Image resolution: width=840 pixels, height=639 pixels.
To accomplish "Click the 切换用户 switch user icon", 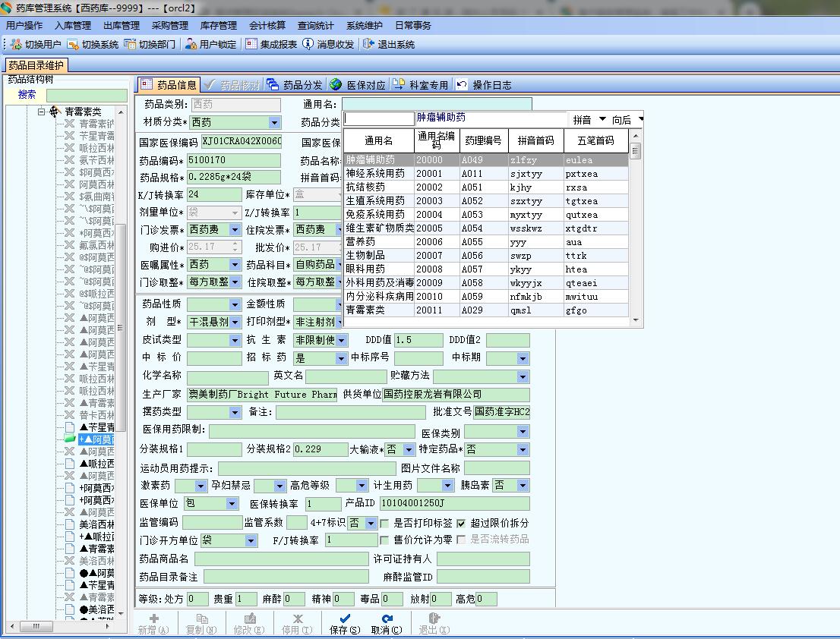I will (17, 44).
